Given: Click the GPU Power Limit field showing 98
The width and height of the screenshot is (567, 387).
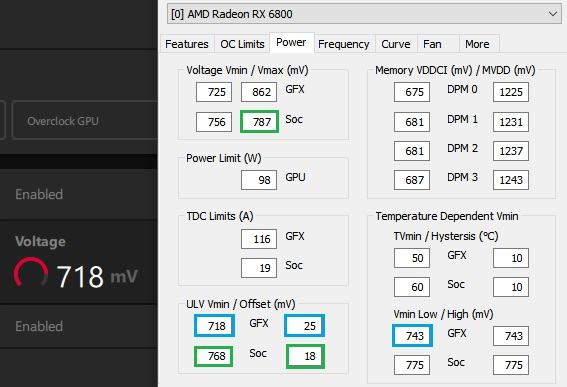Looking at the screenshot, I should 259,180.
